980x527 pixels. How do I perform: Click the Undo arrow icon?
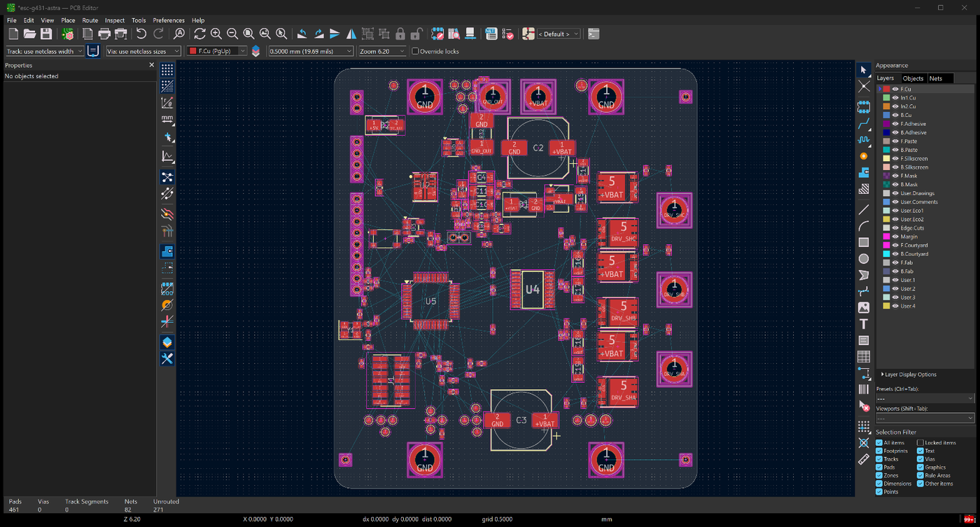pos(141,34)
